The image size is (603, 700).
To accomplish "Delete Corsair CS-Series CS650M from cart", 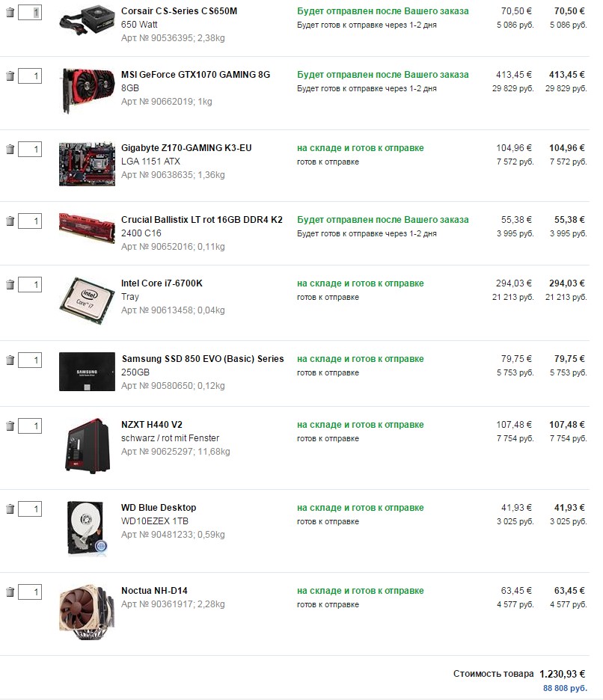I will 10,13.
